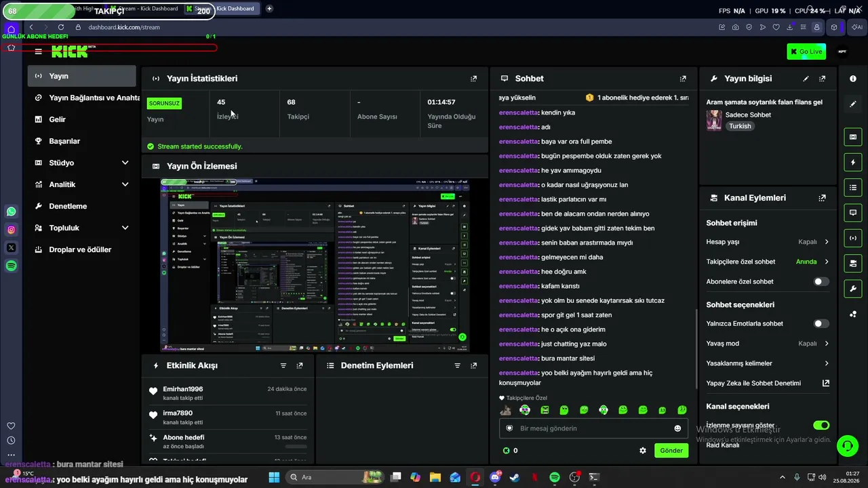The image size is (868, 488).
Task: Open the user avatar menu near Go Live
Action: [x=843, y=52]
